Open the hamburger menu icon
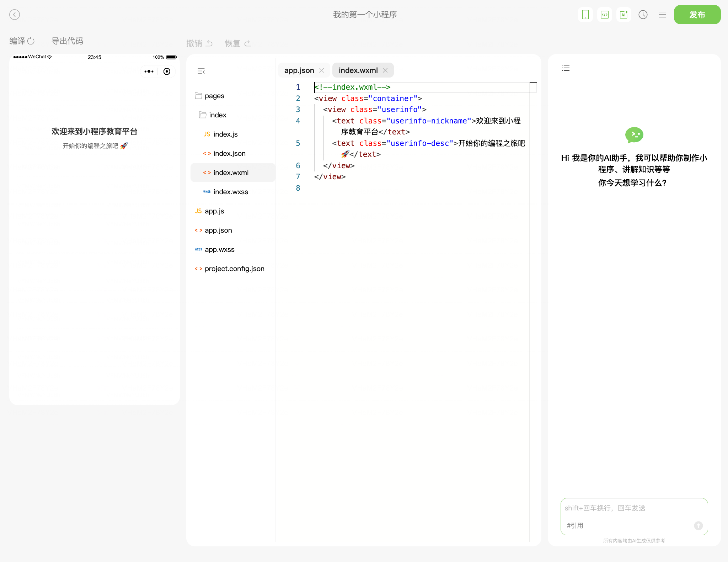 [x=662, y=15]
